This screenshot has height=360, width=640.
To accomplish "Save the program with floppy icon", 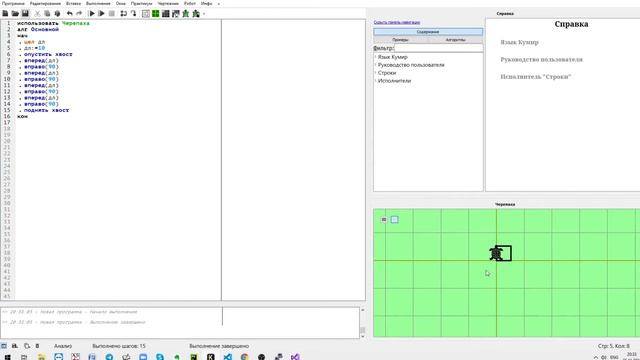I will pos(25,13).
